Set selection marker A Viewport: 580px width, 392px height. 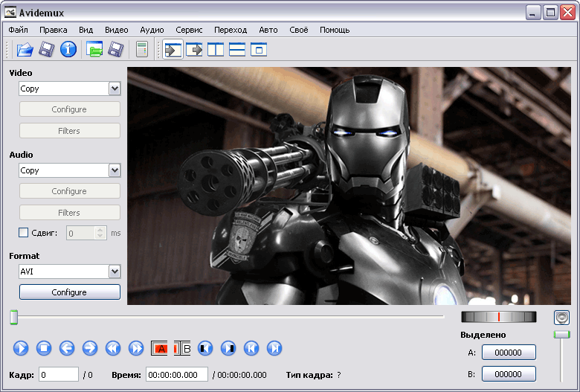click(x=160, y=347)
